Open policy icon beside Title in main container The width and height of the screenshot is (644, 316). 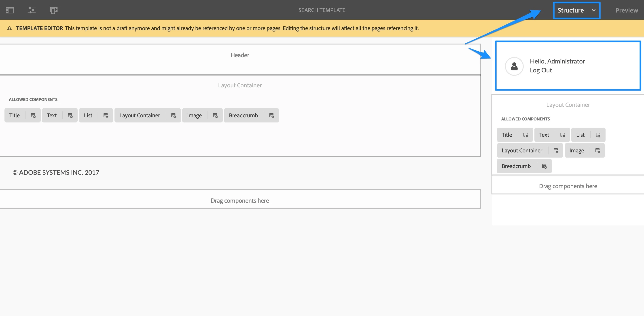33,115
